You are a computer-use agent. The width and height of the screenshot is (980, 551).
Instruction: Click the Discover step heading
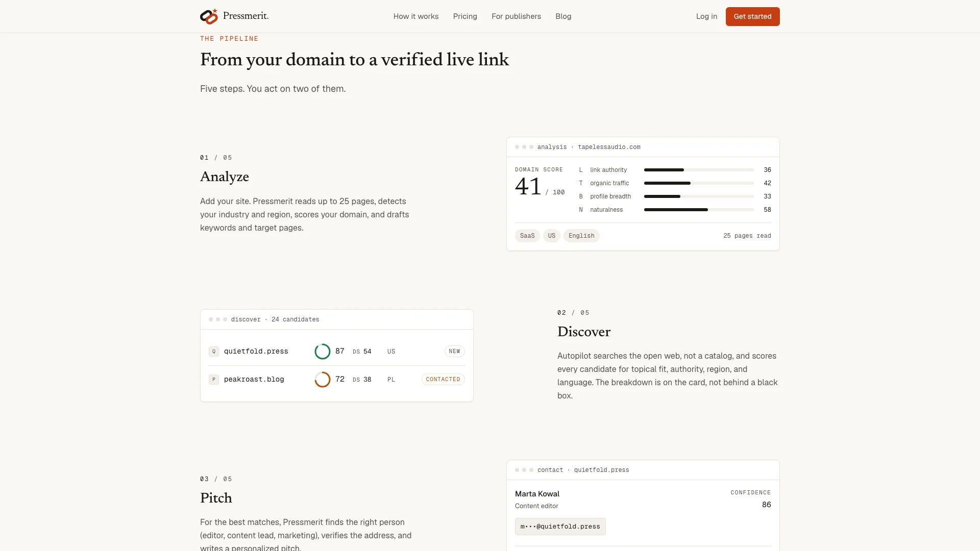point(584,332)
